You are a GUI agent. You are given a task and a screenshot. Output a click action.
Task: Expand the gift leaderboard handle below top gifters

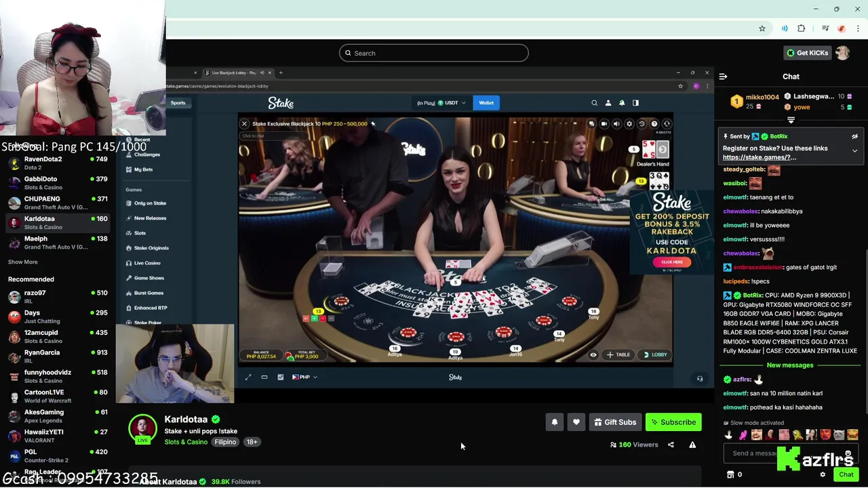(x=791, y=120)
